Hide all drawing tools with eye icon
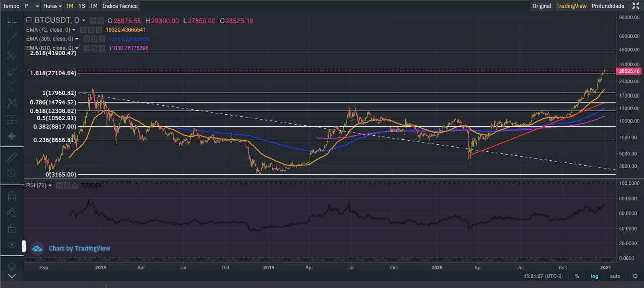The image size is (644, 288). (12, 245)
